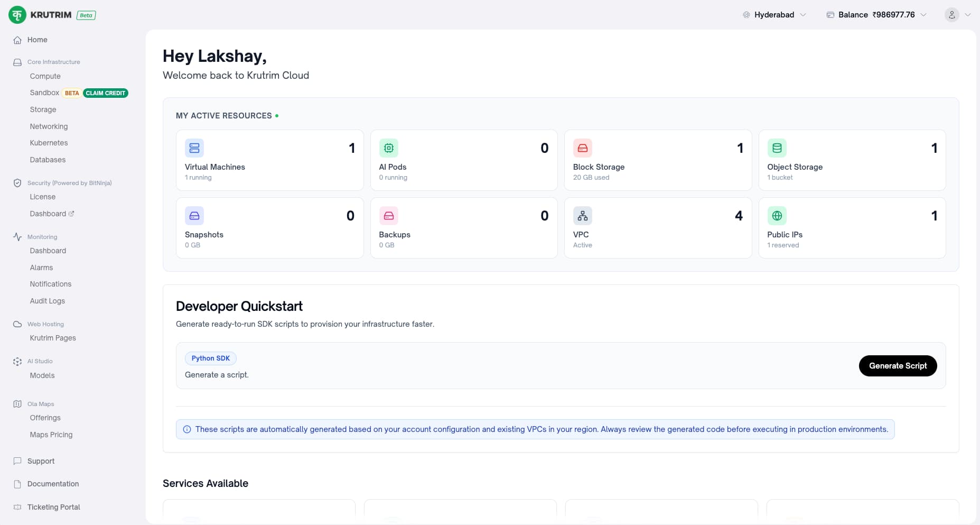Open the Sandbox sidebar item
Viewport: 980px width, 525px height.
pos(44,93)
